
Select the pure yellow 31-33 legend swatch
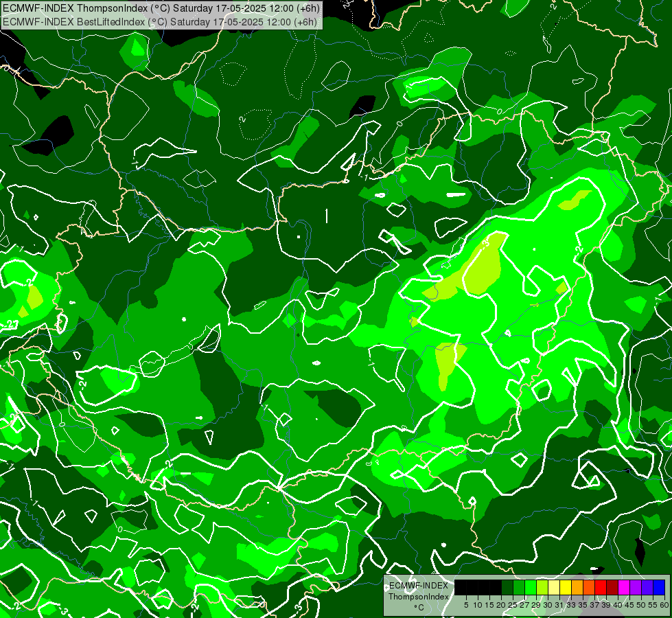(x=566, y=587)
